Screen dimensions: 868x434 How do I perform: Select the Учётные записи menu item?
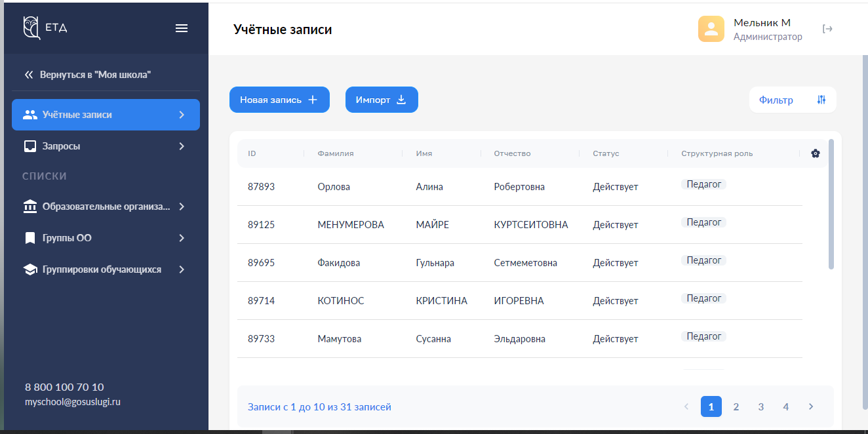106,115
